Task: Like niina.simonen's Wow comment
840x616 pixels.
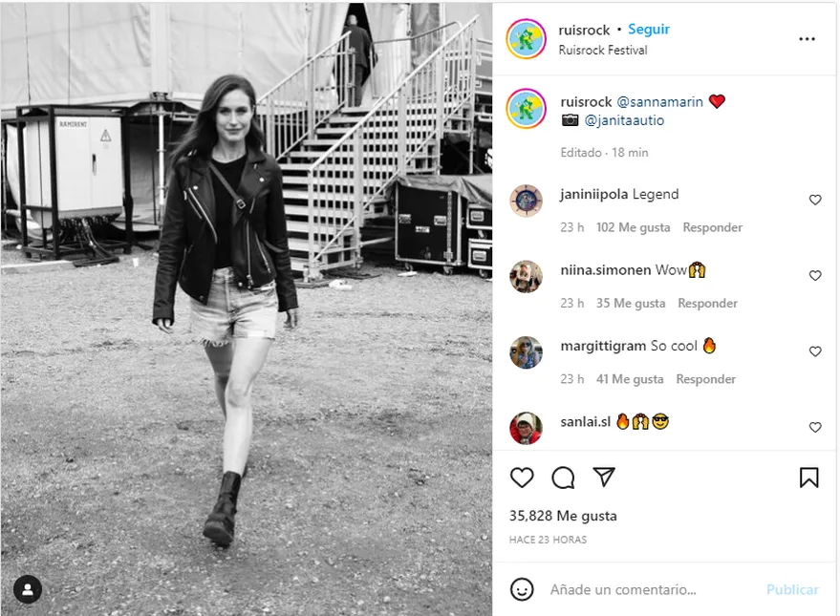Action: [815, 276]
